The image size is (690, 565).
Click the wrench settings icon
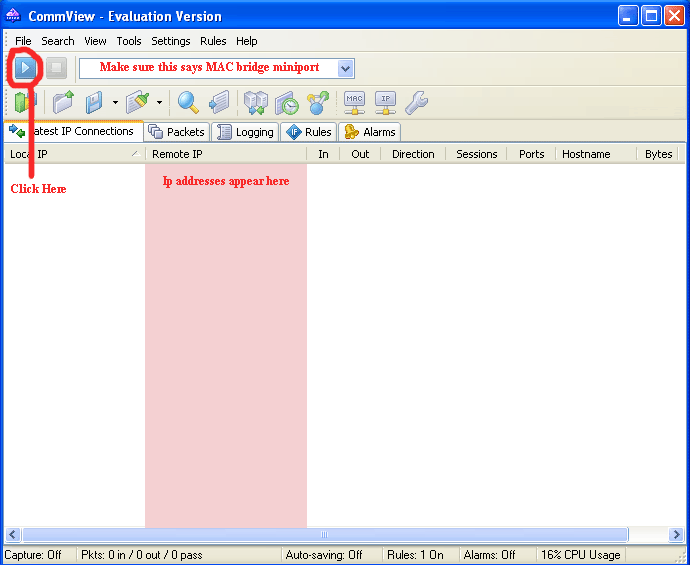click(416, 103)
